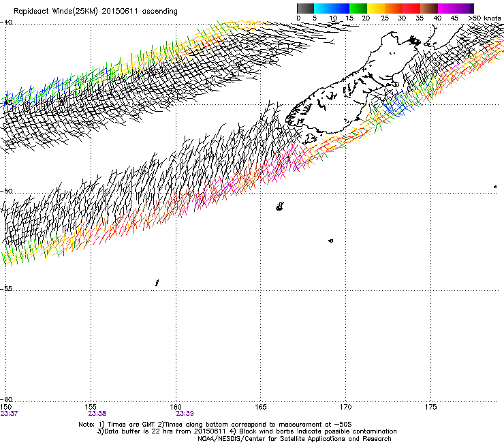The image size is (504, 443).
Task: Click the purple '23:38' time stamp
Action: 97,414
